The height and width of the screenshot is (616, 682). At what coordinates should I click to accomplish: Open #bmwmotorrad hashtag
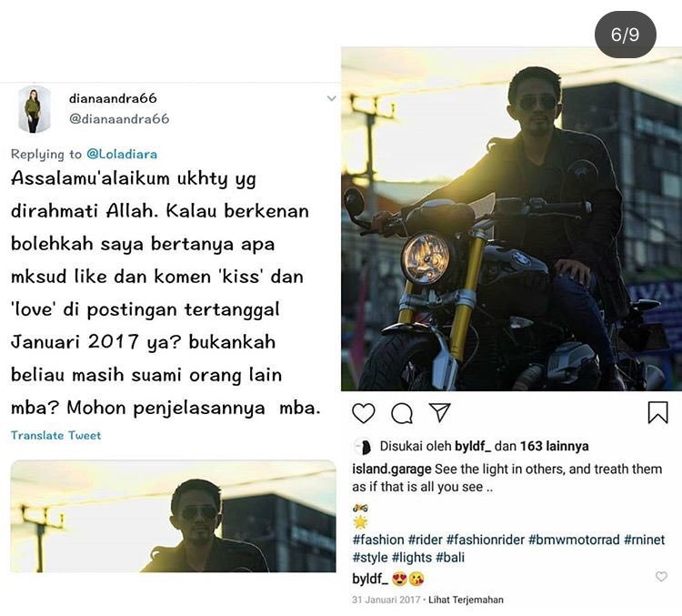(574, 540)
